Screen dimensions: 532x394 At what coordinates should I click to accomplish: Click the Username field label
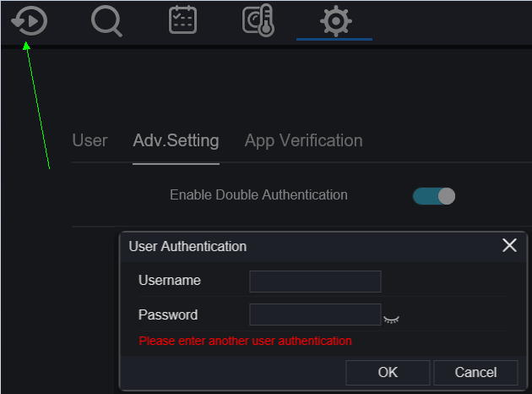pos(170,281)
